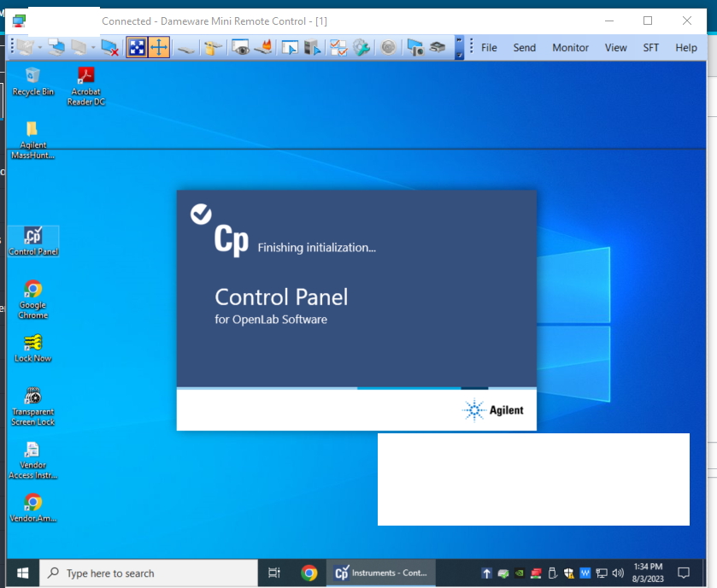Click the Dameware app icon in title bar
This screenshot has width=717, height=588.
19,21
